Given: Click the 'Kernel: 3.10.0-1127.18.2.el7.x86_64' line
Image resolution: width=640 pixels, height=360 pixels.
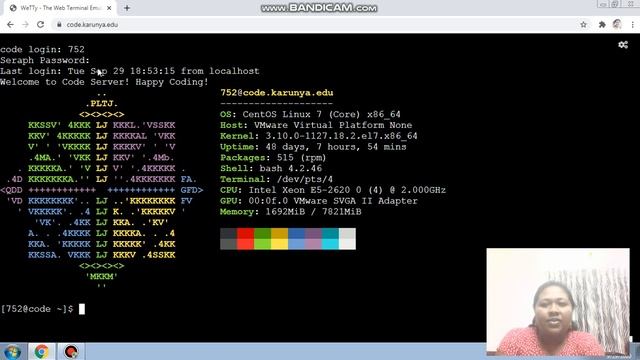Looking at the screenshot, I should (x=319, y=136).
